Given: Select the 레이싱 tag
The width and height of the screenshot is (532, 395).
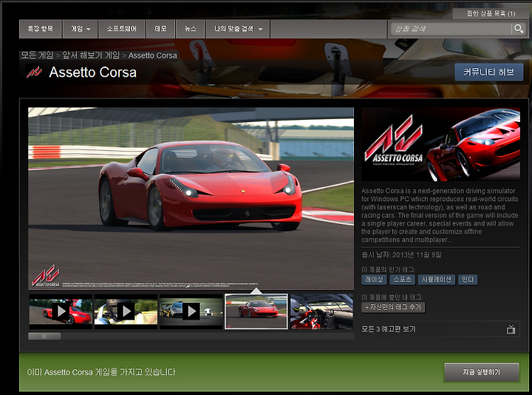Looking at the screenshot, I should pyautogui.click(x=374, y=280).
